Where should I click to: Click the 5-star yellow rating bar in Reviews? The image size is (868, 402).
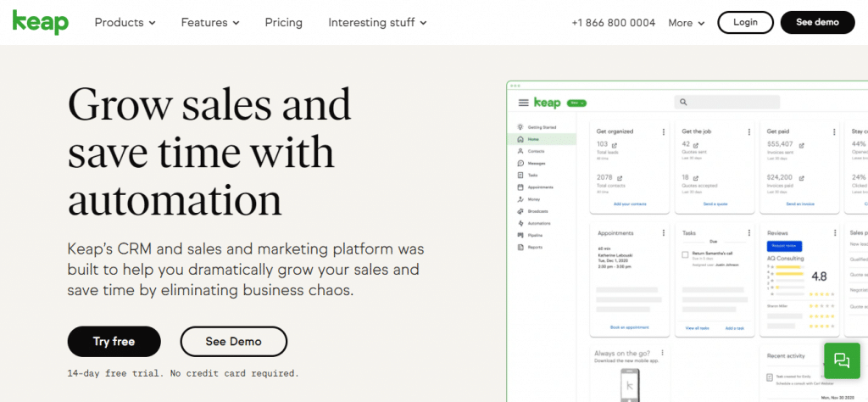tap(789, 267)
